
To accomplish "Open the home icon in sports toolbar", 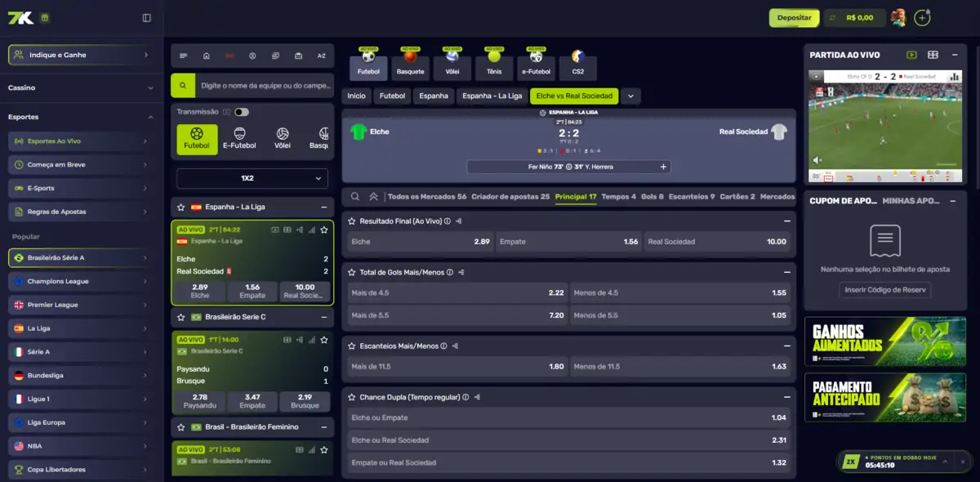I will pos(207,56).
